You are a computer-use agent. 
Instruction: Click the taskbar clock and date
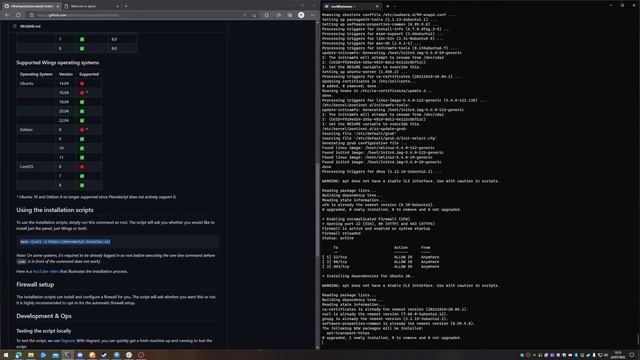618,355
